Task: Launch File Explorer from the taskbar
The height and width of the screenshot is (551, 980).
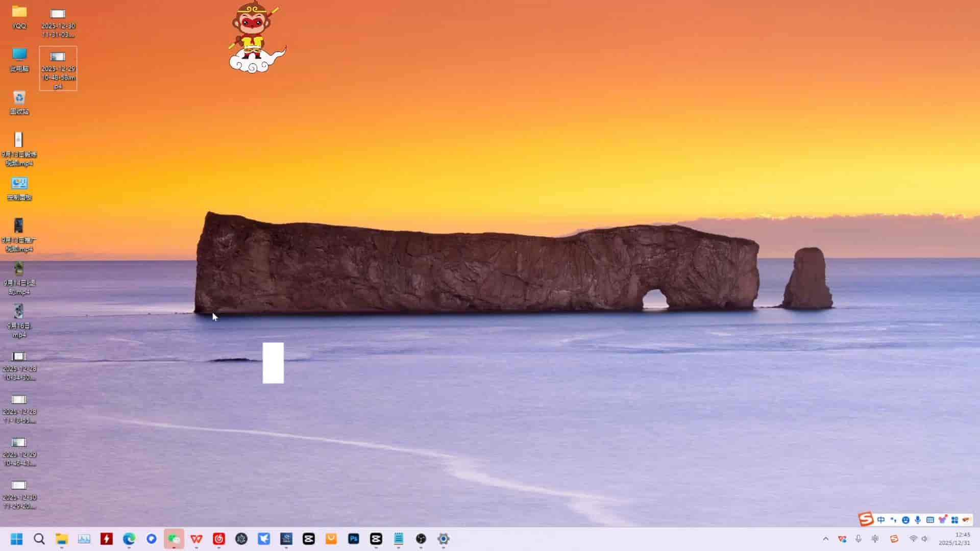Action: point(62,539)
